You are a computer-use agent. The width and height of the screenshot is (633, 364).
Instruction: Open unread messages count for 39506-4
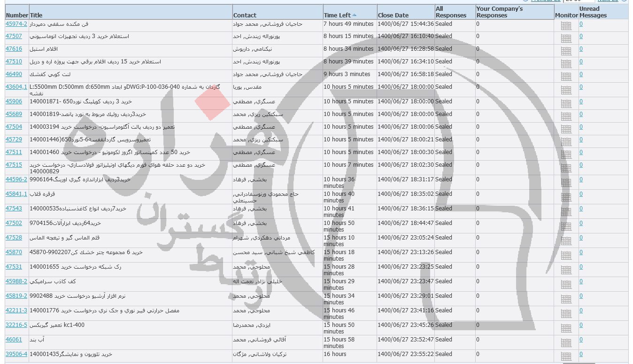[x=581, y=354]
